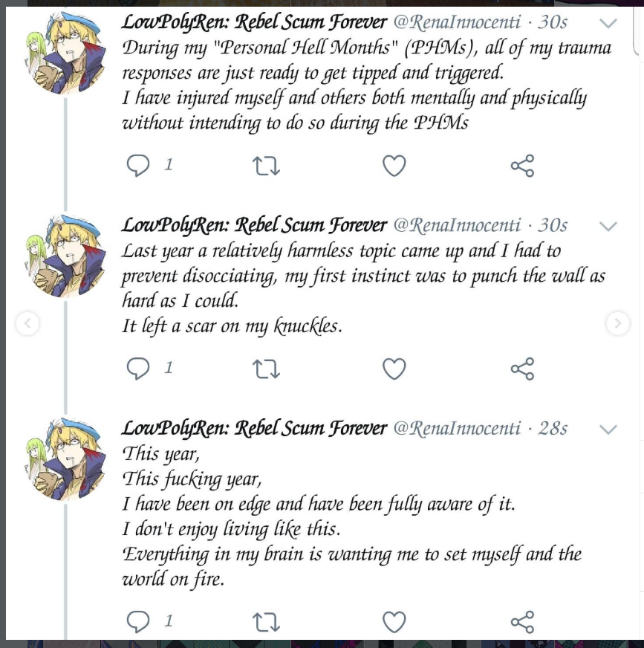Share the 'scar on my knuckles' tweet

522,369
